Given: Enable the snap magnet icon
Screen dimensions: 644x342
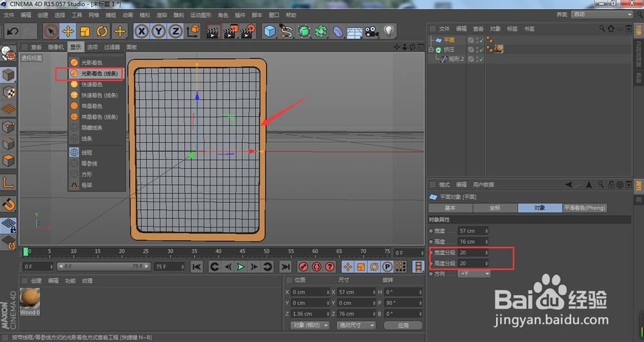Looking at the screenshot, I should (8, 204).
